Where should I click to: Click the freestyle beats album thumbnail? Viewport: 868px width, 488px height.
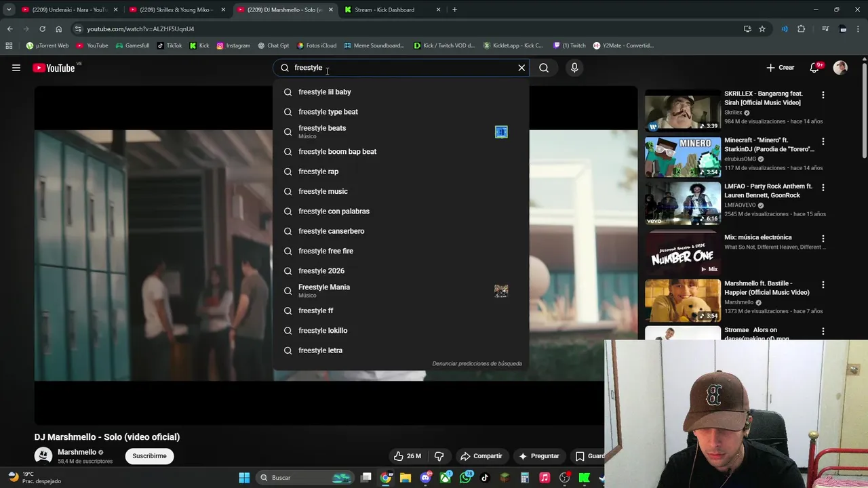click(501, 132)
